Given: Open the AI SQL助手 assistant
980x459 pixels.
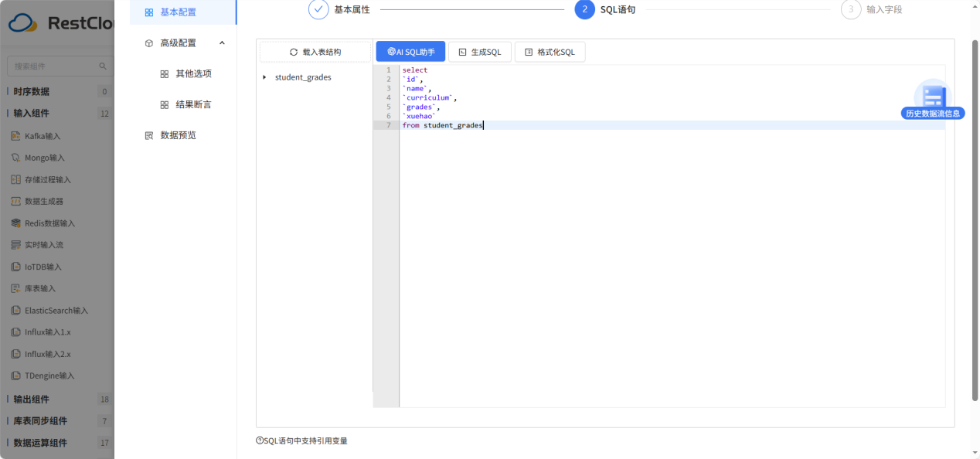Looking at the screenshot, I should 410,51.
